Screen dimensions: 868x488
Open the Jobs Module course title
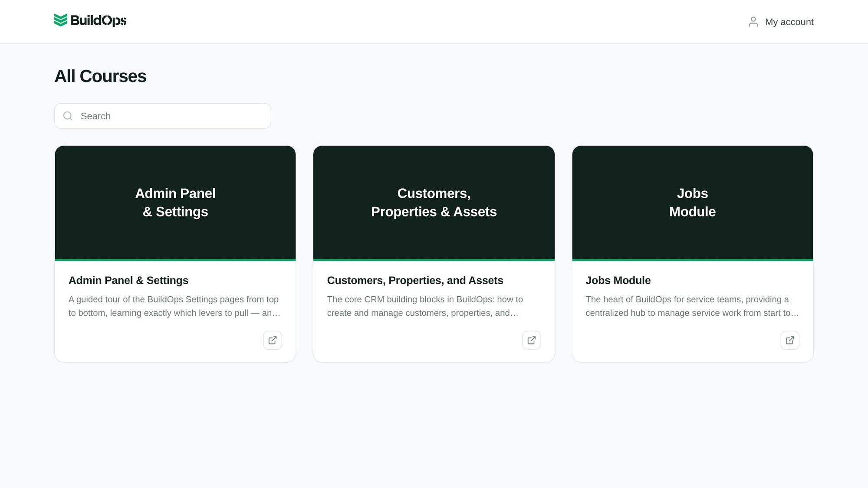[x=618, y=281]
